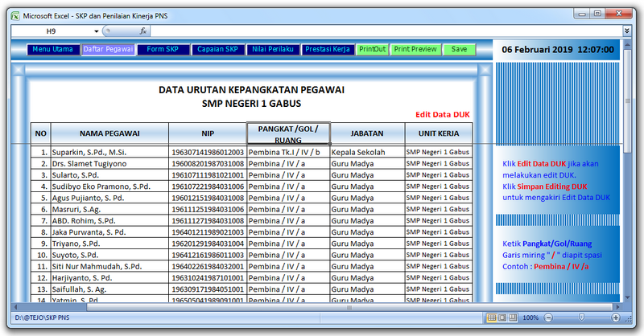Click the name Sudibyo Eko Pramono, S.Pd.
The height and width of the screenshot is (336, 644).
click(101, 186)
